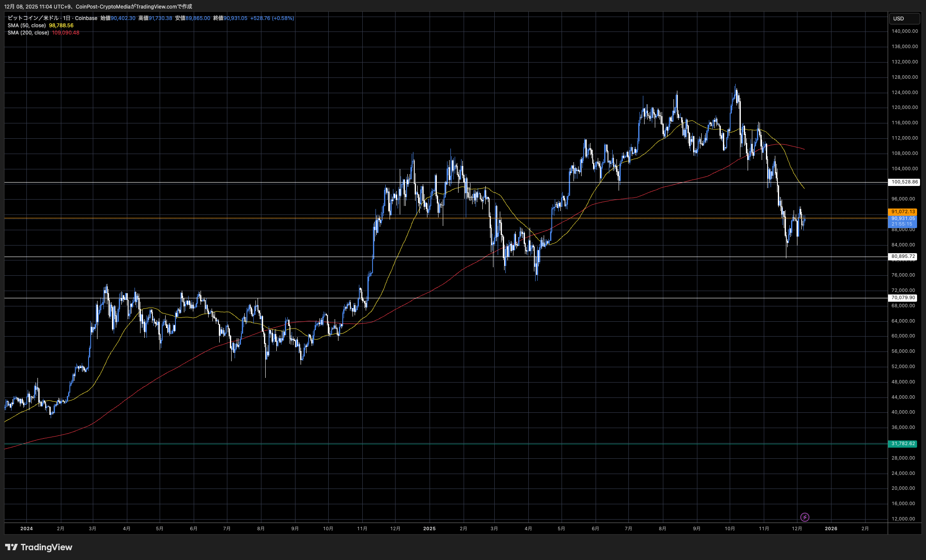Click the 終値 90,931.05 close value in header
926x560 pixels.
pos(235,18)
